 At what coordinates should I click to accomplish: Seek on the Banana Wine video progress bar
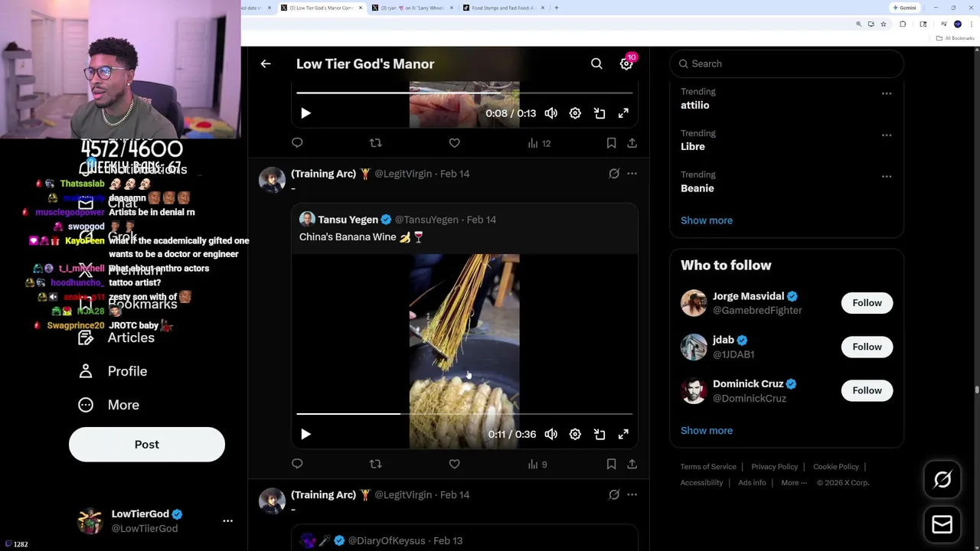tap(464, 414)
